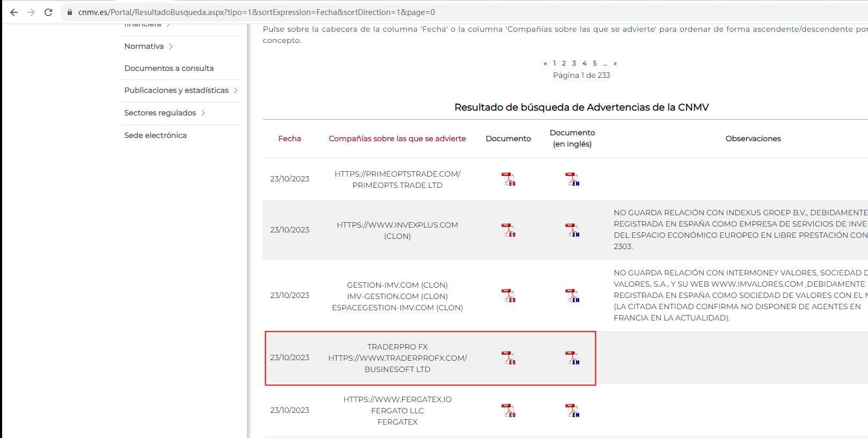Select the GESTION-IMV.COM (CLON) company text

pos(397,285)
